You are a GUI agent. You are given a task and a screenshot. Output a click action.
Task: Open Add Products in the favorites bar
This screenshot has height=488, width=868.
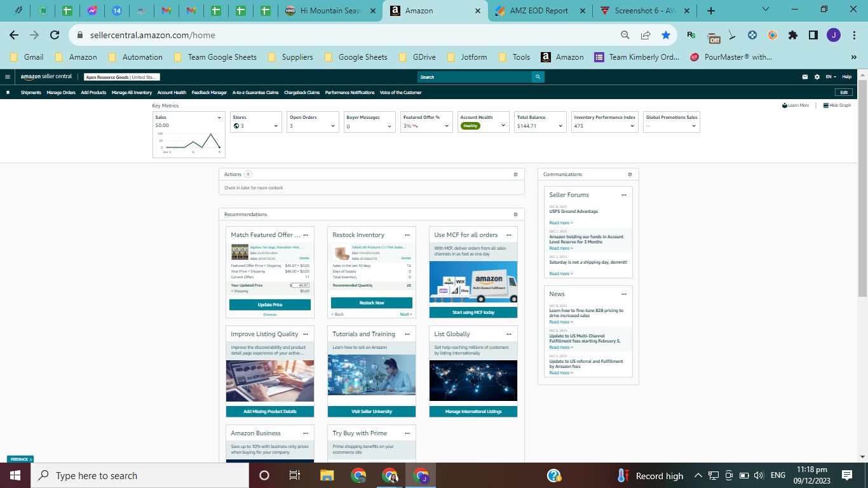pos(93,93)
